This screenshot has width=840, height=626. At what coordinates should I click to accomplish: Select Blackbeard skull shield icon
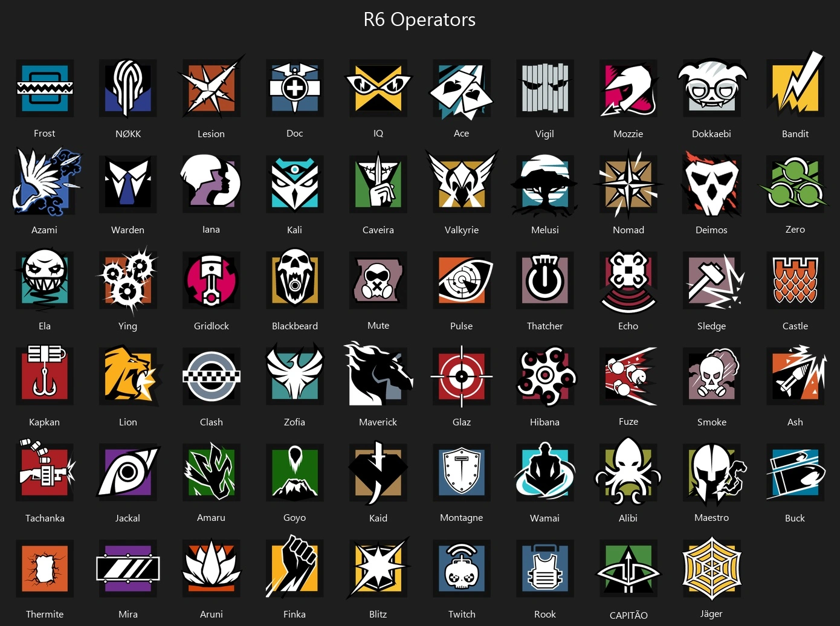pyautogui.click(x=295, y=280)
